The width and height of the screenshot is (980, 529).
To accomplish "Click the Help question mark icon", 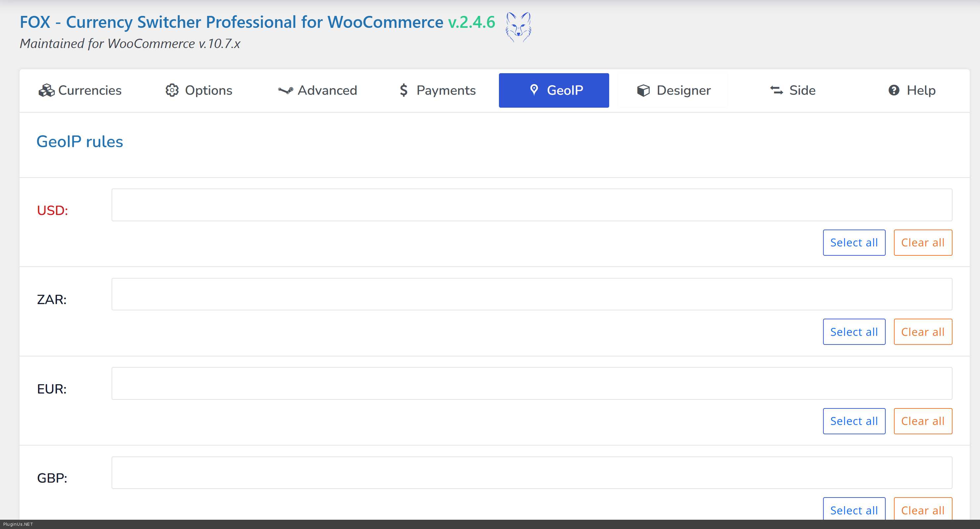I will 894,90.
